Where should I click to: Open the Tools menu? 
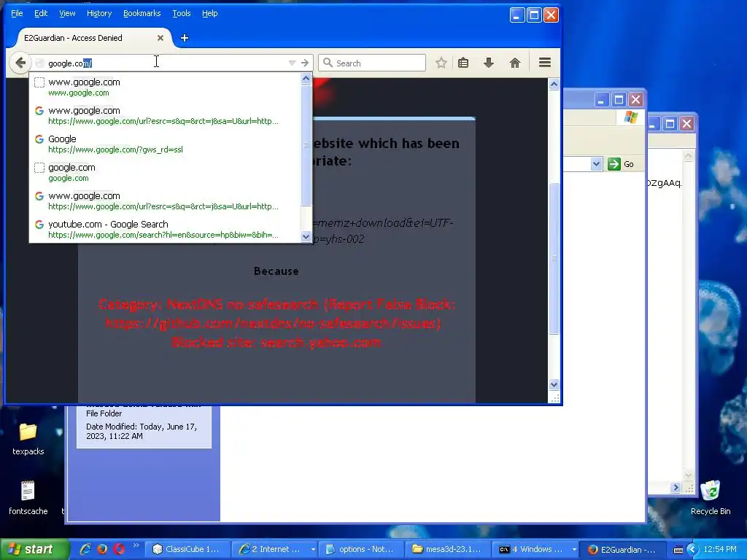(x=181, y=13)
